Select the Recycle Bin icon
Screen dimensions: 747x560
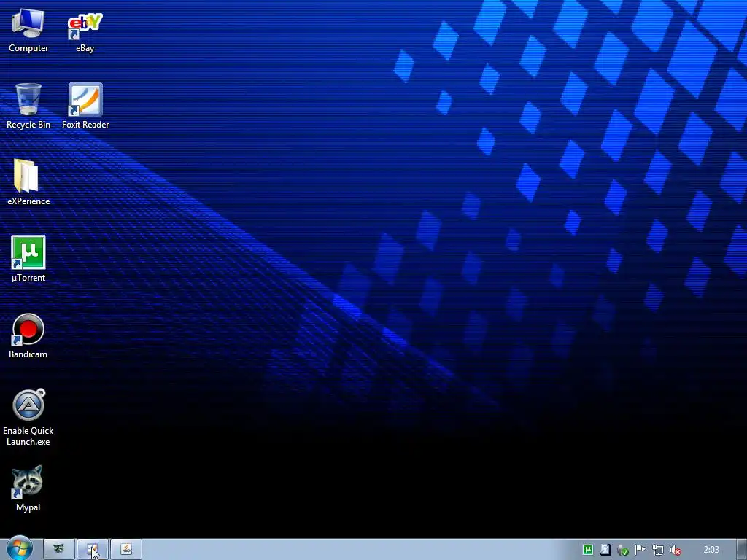(x=28, y=106)
